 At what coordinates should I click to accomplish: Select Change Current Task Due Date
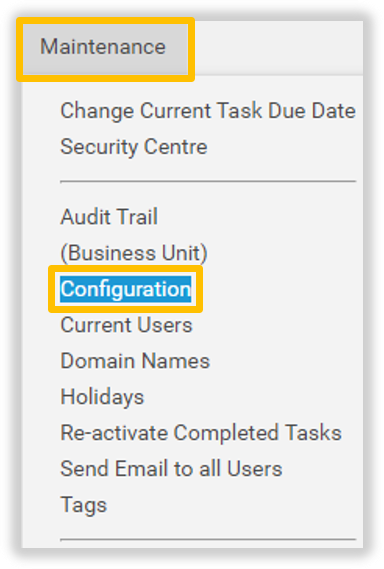pyautogui.click(x=208, y=111)
